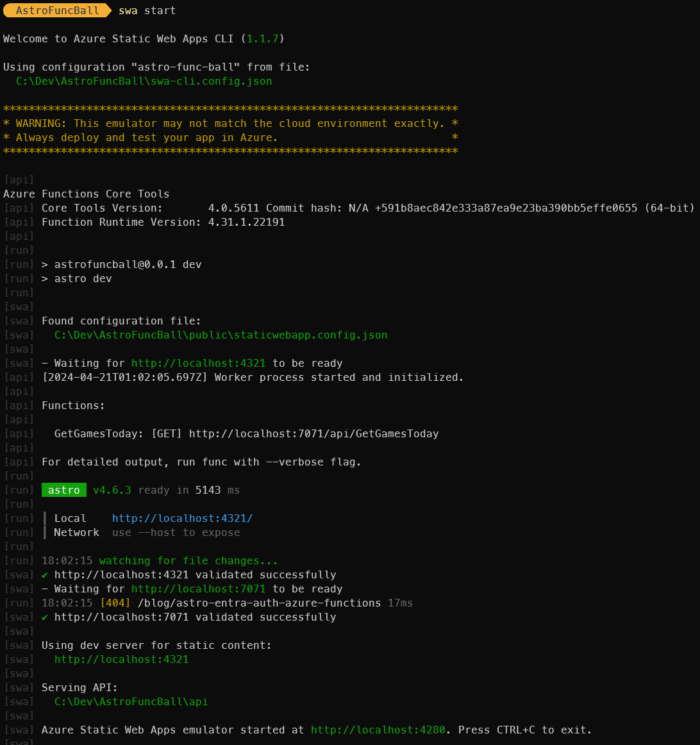
Task: Open staticwebapp.config.json path
Action: pyautogui.click(x=221, y=335)
